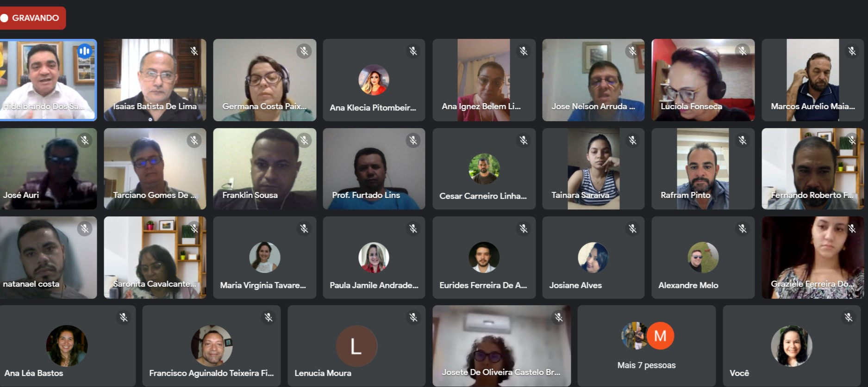Select Luciola Fonseca's video tile

coord(703,80)
